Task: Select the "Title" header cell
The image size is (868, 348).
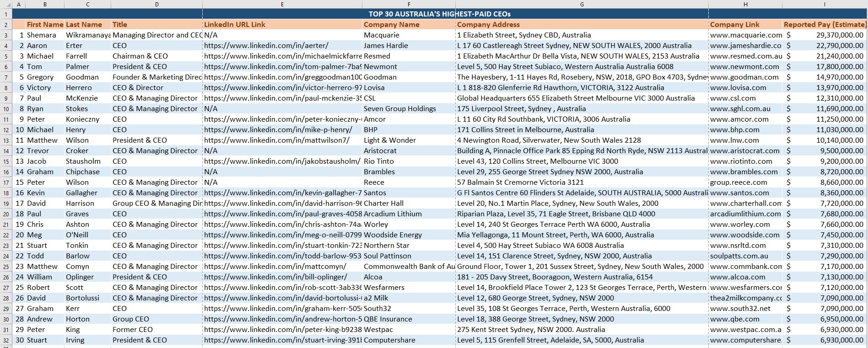Action: (157, 25)
